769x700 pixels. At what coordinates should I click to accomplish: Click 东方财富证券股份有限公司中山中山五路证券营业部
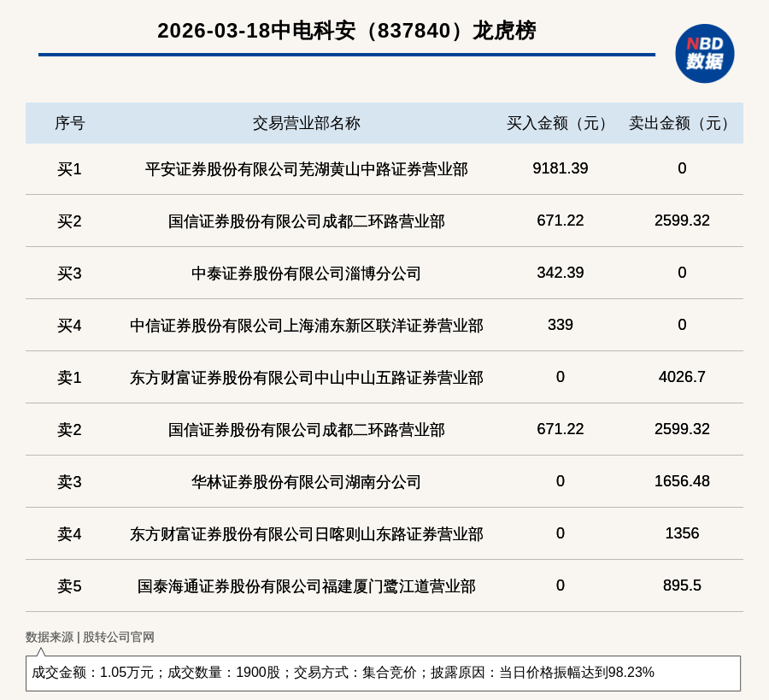(307, 378)
